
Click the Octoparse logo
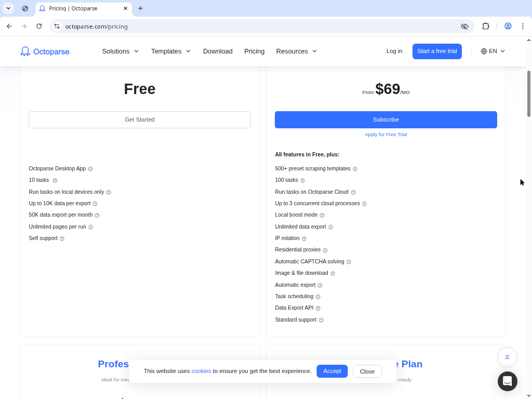(x=45, y=51)
